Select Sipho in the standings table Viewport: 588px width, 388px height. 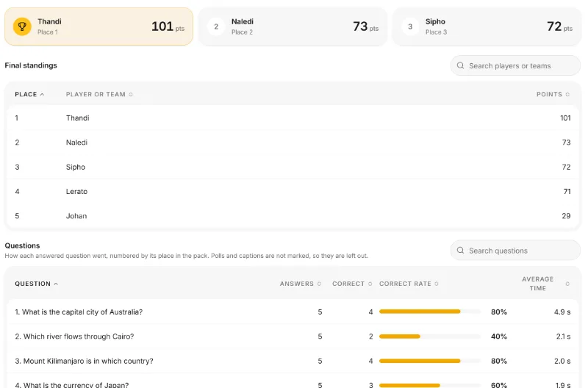[293, 168]
